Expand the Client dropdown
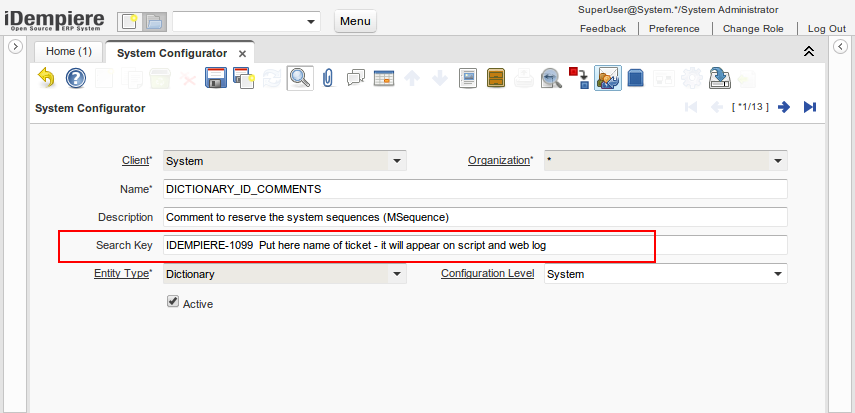Image resolution: width=855 pixels, height=413 pixels. [397, 160]
